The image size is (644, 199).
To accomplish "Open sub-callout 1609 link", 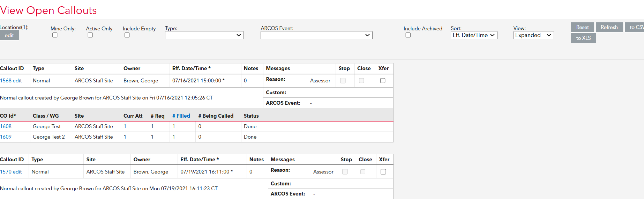I will (6, 137).
